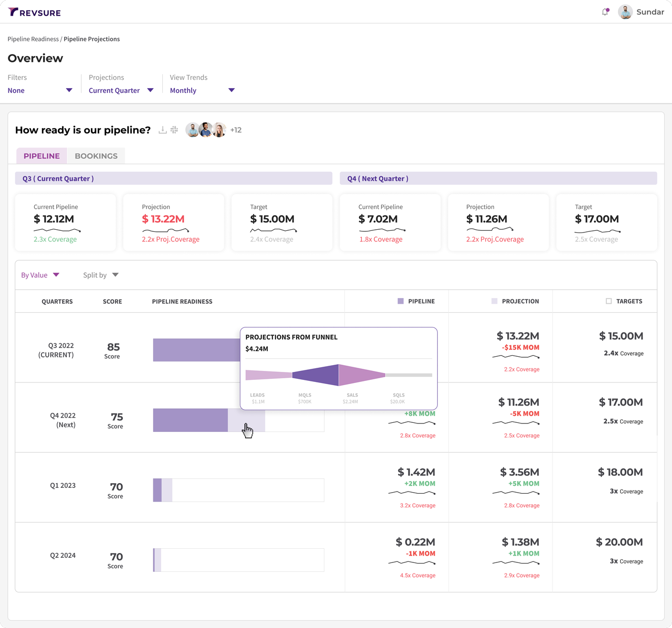Click the SALS segment in funnel tooltip

click(362, 375)
